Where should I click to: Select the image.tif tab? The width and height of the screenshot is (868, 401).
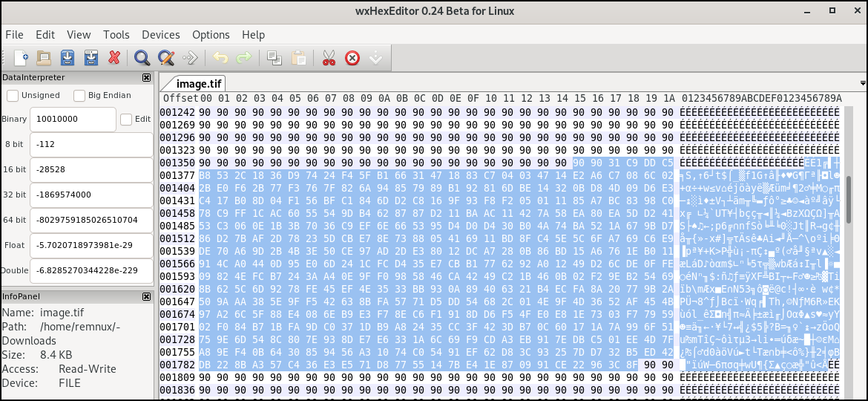point(197,84)
